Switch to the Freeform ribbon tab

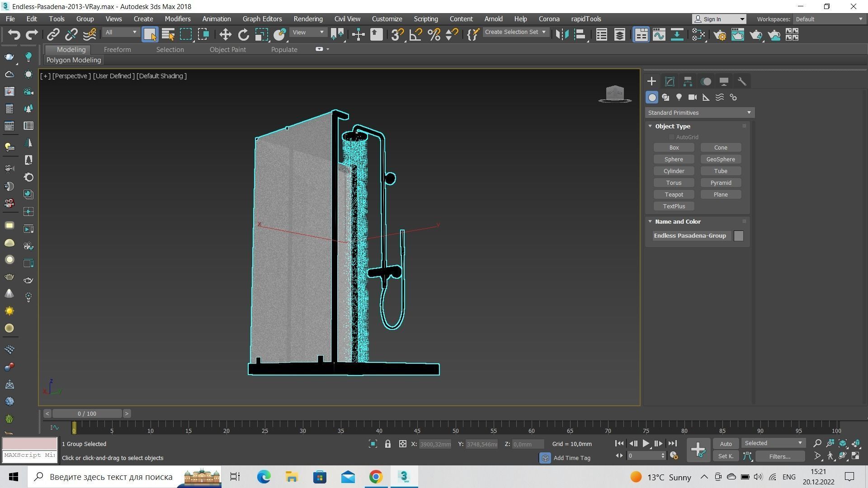(117, 50)
